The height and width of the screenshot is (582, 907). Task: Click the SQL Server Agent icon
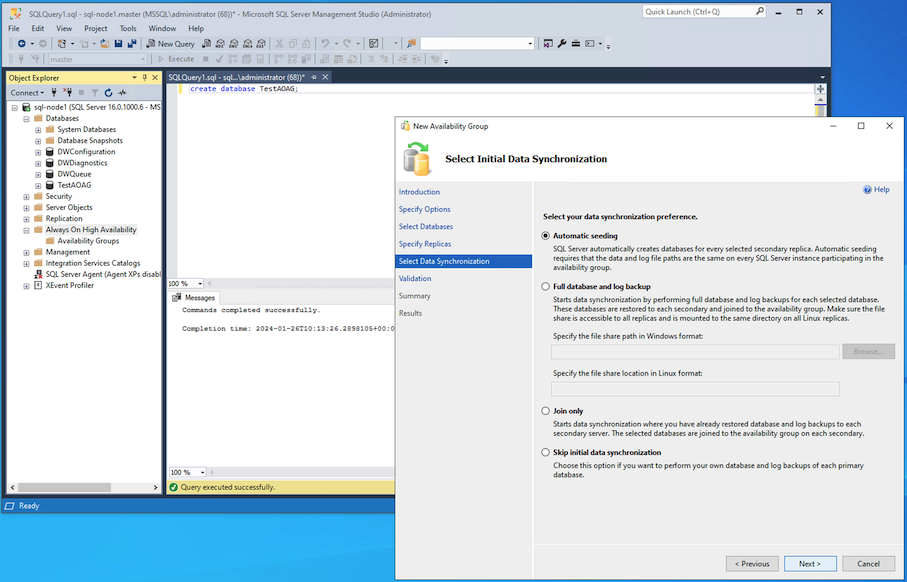[38, 274]
